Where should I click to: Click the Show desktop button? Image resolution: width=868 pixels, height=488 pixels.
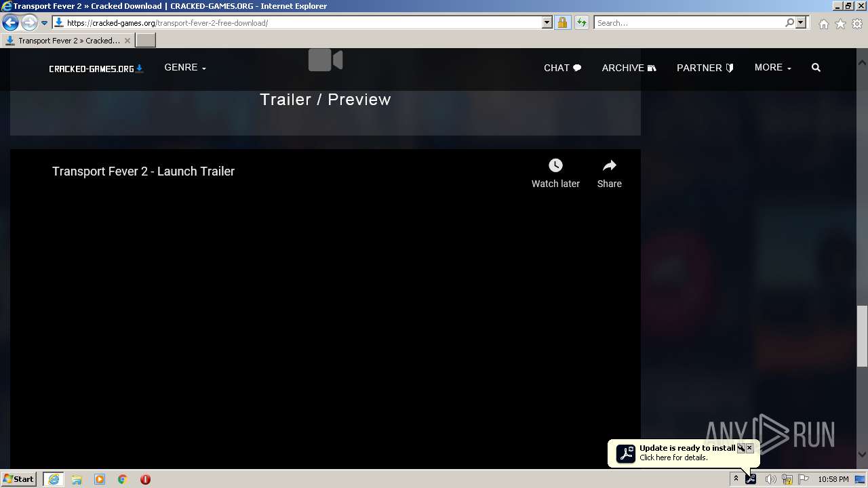[x=861, y=479]
